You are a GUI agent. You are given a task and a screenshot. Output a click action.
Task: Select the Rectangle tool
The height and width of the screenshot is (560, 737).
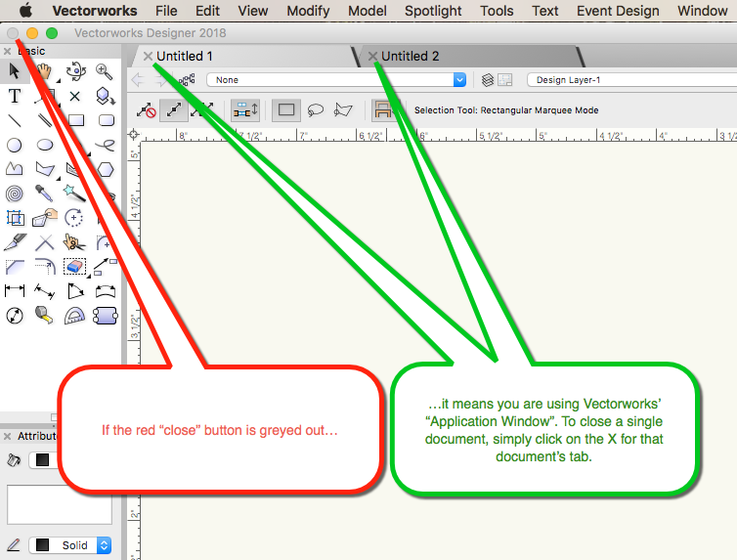coord(76,121)
